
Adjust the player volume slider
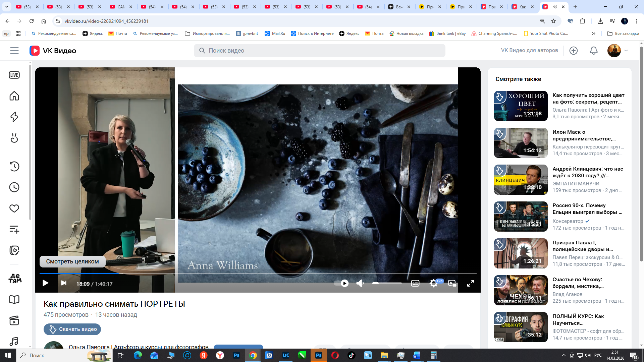387,284
